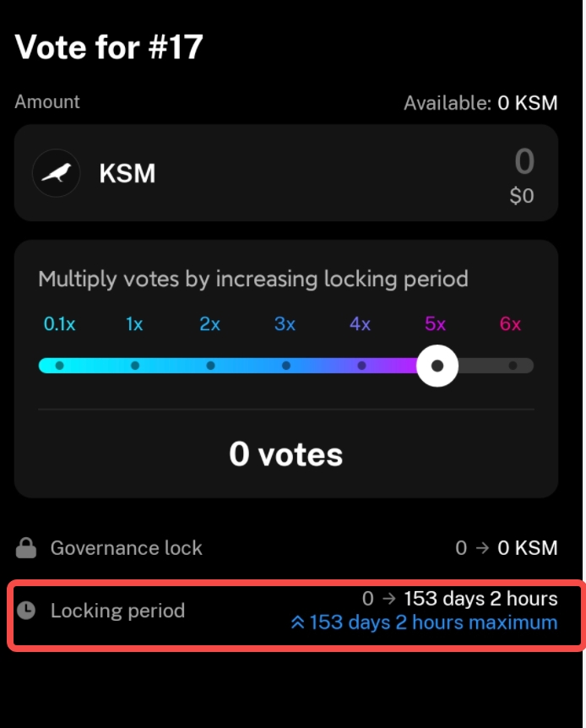This screenshot has width=586, height=728.
Task: Click the Vote for #17 title
Action: [109, 47]
